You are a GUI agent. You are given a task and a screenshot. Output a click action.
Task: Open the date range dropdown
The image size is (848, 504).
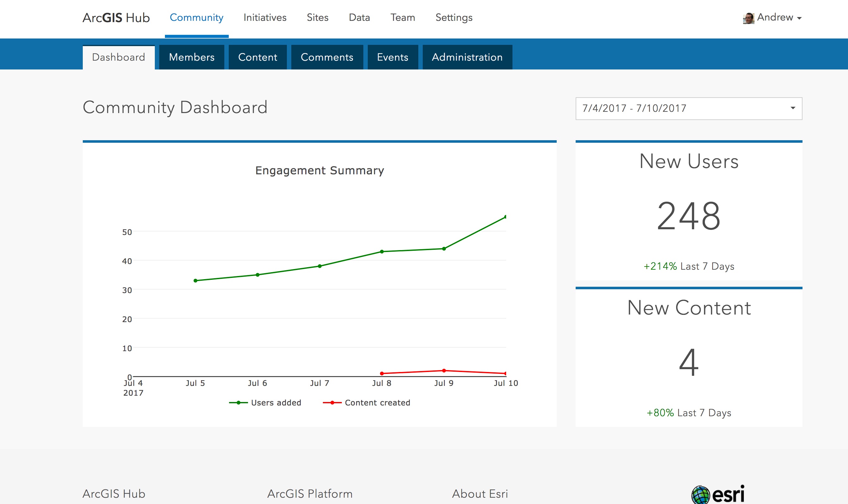pyautogui.click(x=689, y=108)
